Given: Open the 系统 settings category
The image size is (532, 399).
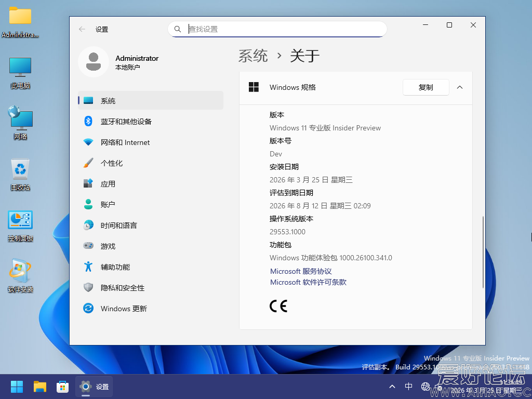Looking at the screenshot, I should (150, 100).
